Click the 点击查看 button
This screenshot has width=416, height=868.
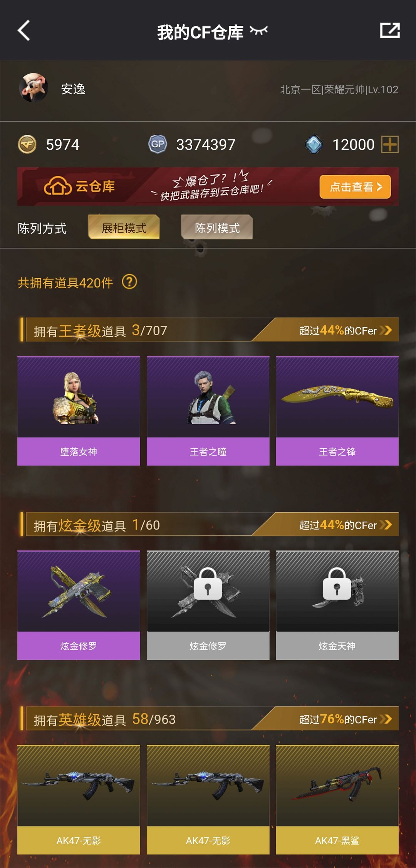pos(355,187)
